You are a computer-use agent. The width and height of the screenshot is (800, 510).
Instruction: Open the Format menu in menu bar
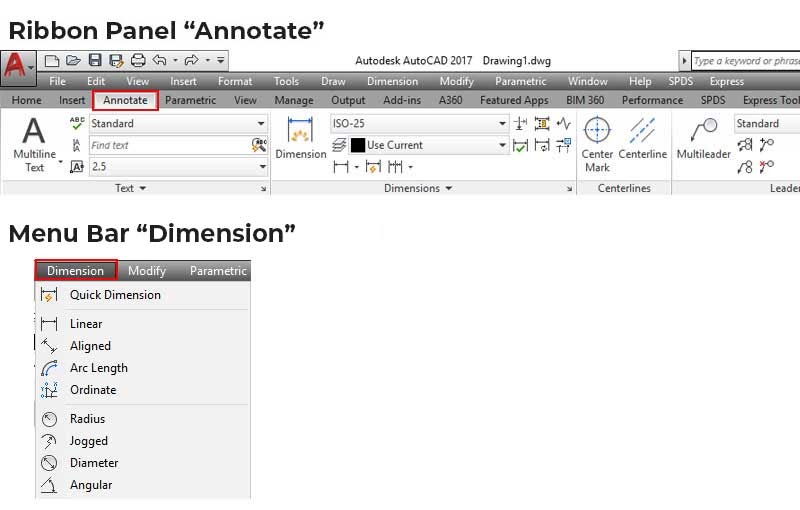(235, 81)
